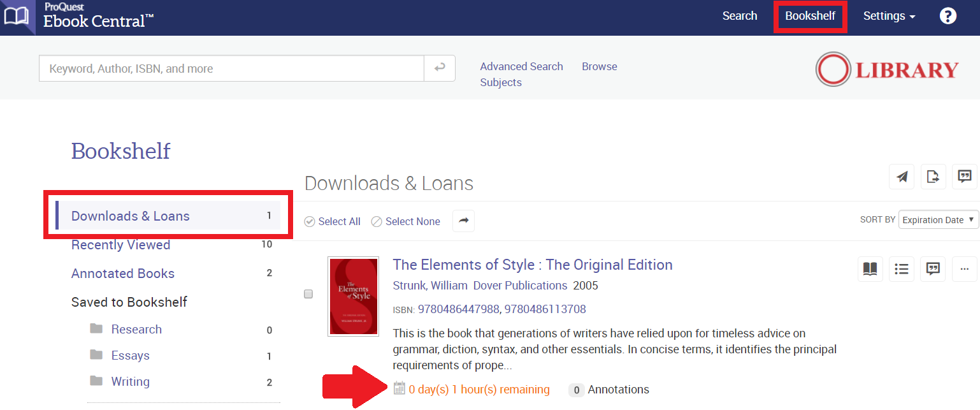Click ISBN 9780486113708 link
This screenshot has width=980, height=410.
[545, 309]
